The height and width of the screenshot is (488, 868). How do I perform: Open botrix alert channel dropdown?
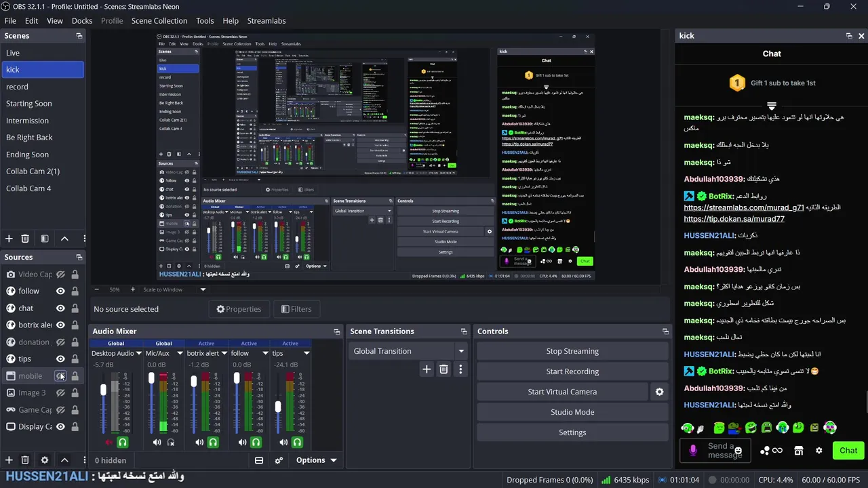pyautogui.click(x=223, y=353)
